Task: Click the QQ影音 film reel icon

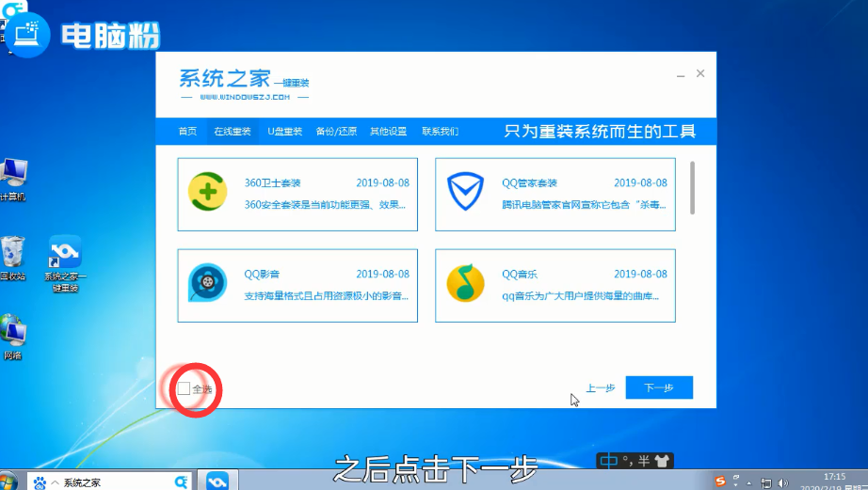Action: tap(208, 282)
